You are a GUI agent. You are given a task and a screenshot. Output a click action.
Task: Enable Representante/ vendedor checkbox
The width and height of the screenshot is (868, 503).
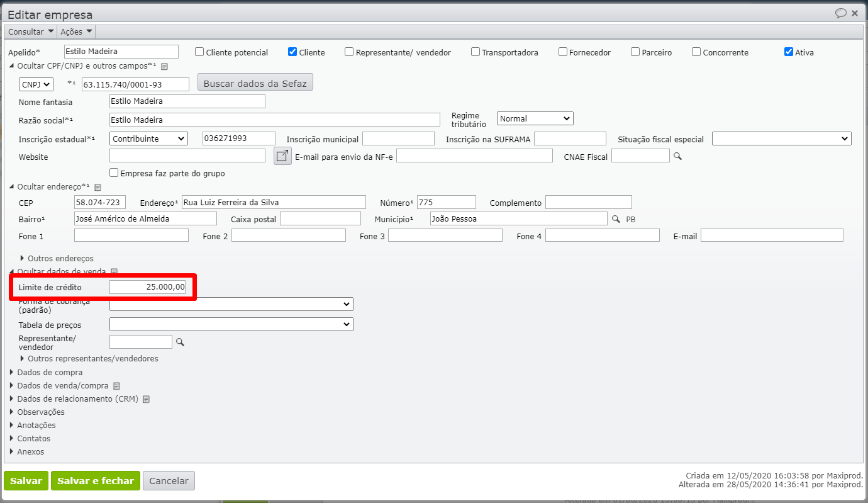tap(349, 52)
